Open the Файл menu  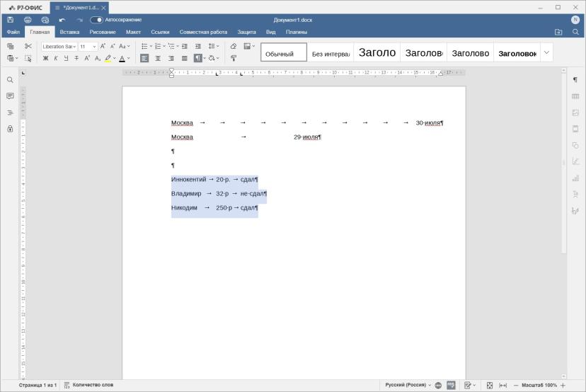[13, 32]
